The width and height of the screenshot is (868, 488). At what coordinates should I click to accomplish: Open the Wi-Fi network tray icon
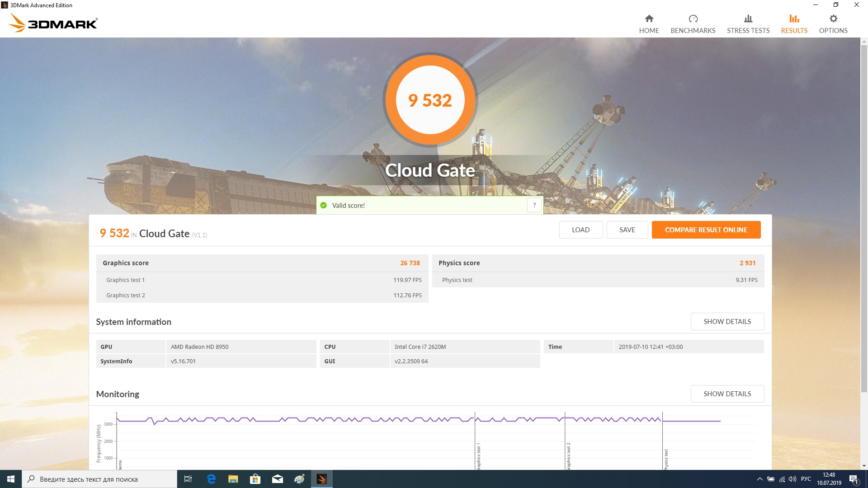782,479
